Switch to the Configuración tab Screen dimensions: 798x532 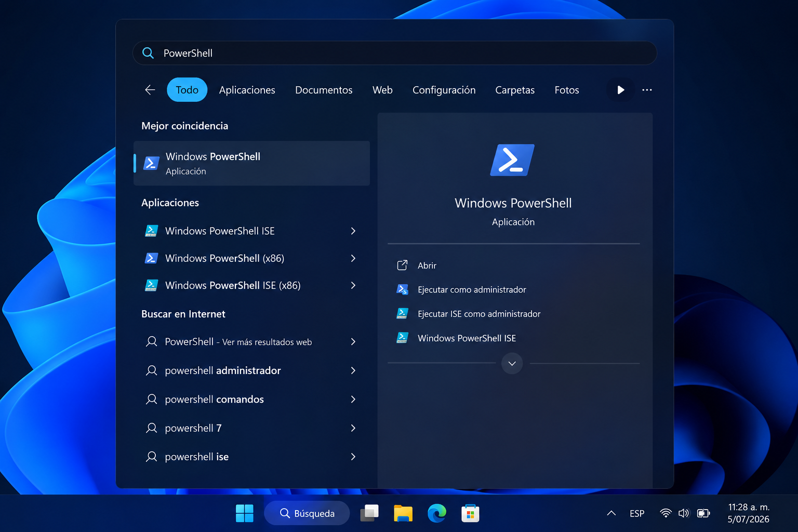click(444, 90)
